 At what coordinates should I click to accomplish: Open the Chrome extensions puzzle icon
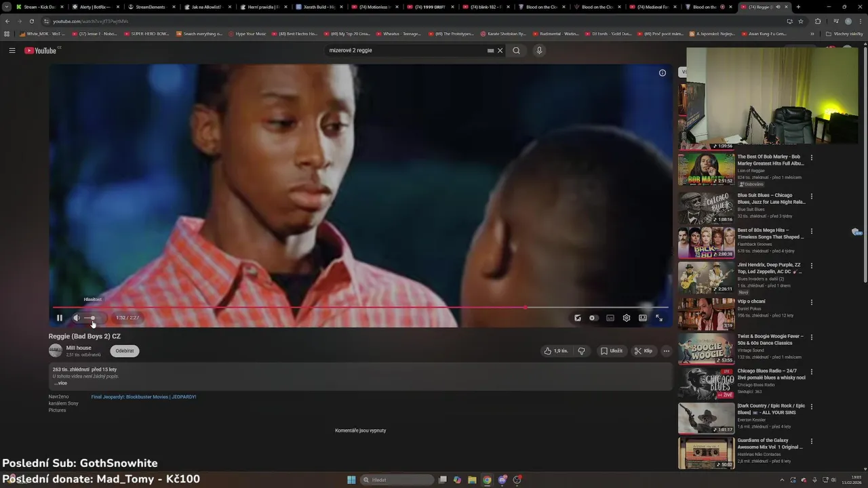(818, 21)
